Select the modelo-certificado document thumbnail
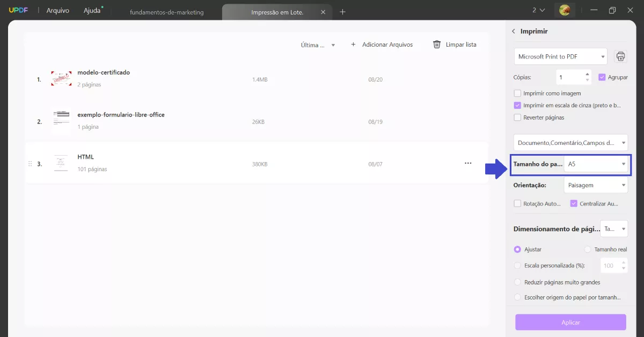Viewport: 644px width, 337px height. [61, 78]
